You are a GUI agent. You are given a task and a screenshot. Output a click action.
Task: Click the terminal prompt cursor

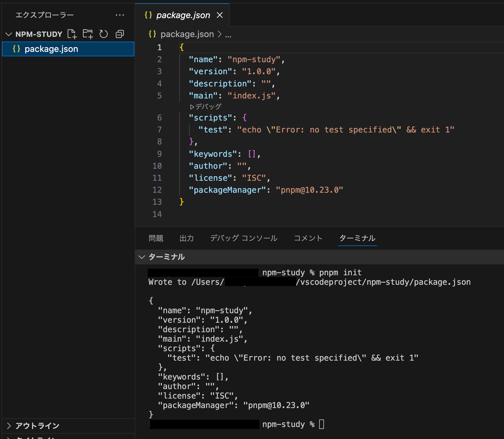321,424
